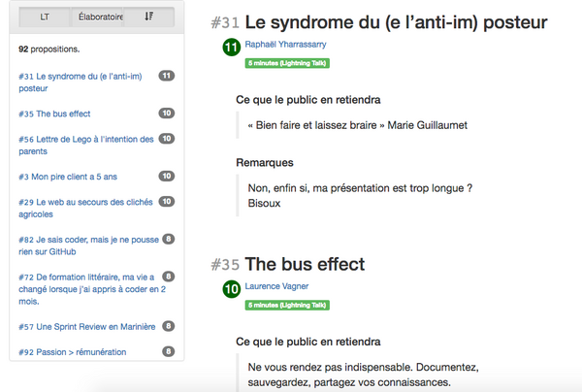Open #57 Une Sprint Review en Marinière
582x392 pixels.
87,327
